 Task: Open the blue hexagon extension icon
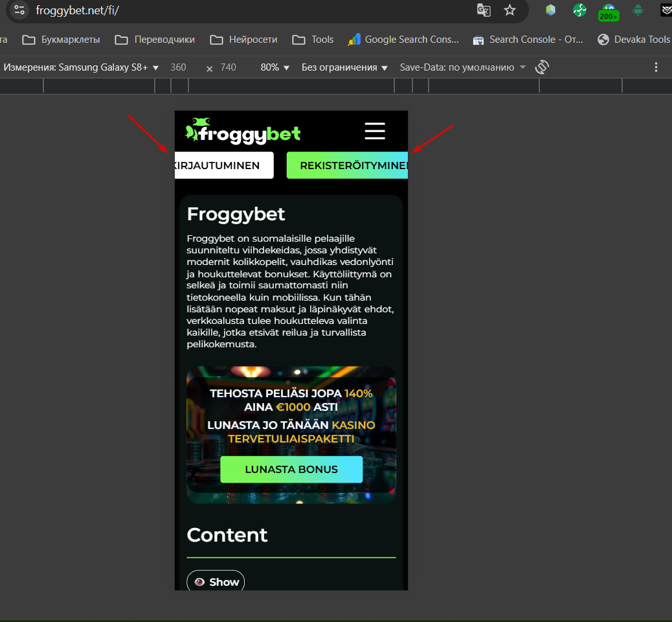pos(550,10)
